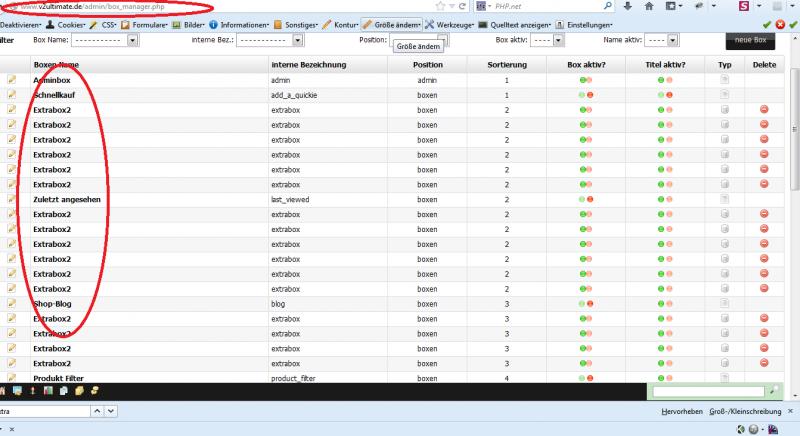Click the edit pencil icon for Adminbox
Image resolution: width=800 pixels, height=436 pixels.
[x=12, y=79]
